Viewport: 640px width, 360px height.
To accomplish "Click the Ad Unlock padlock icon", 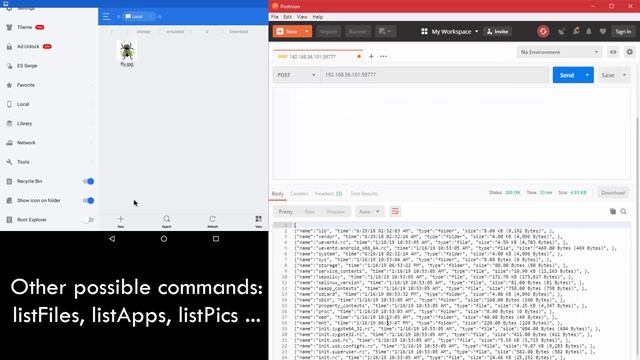I will click(9, 47).
